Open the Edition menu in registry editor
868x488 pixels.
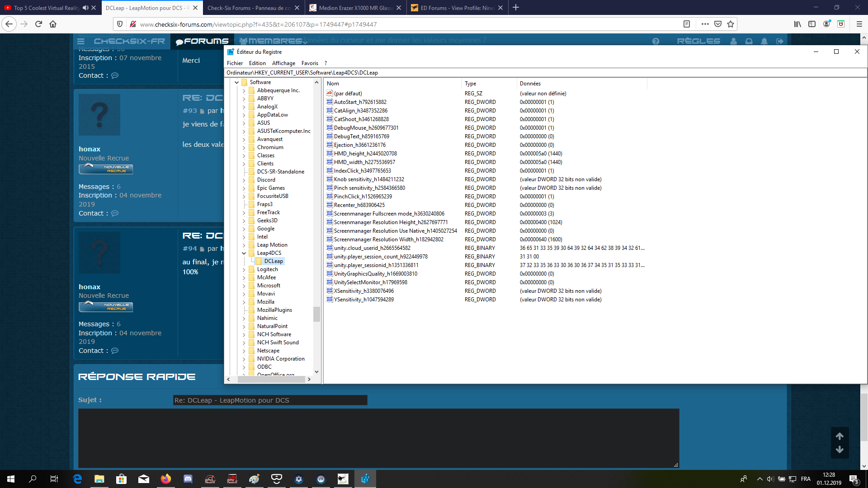point(257,63)
